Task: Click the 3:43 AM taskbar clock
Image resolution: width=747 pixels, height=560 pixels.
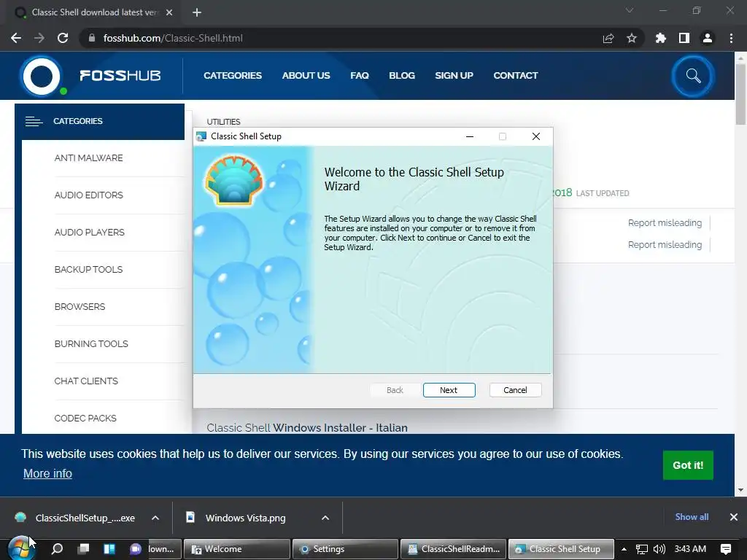Action: tap(690, 549)
